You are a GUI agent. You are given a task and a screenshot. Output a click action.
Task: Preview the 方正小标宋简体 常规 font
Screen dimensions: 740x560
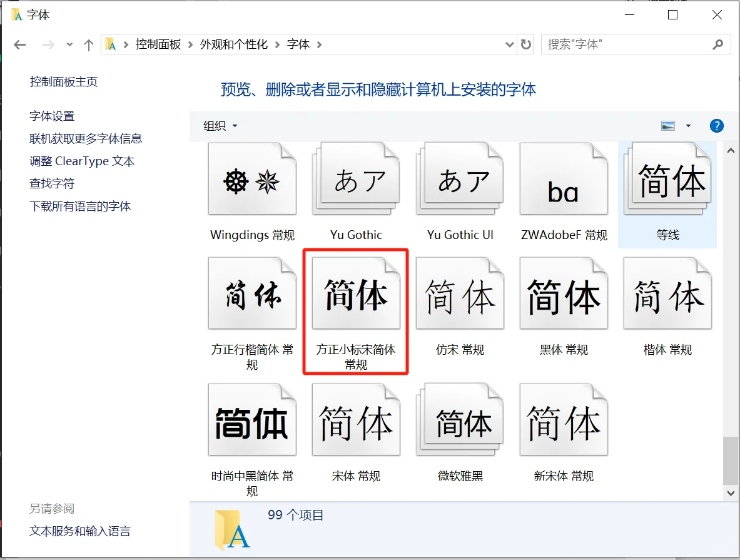pyautogui.click(x=355, y=293)
